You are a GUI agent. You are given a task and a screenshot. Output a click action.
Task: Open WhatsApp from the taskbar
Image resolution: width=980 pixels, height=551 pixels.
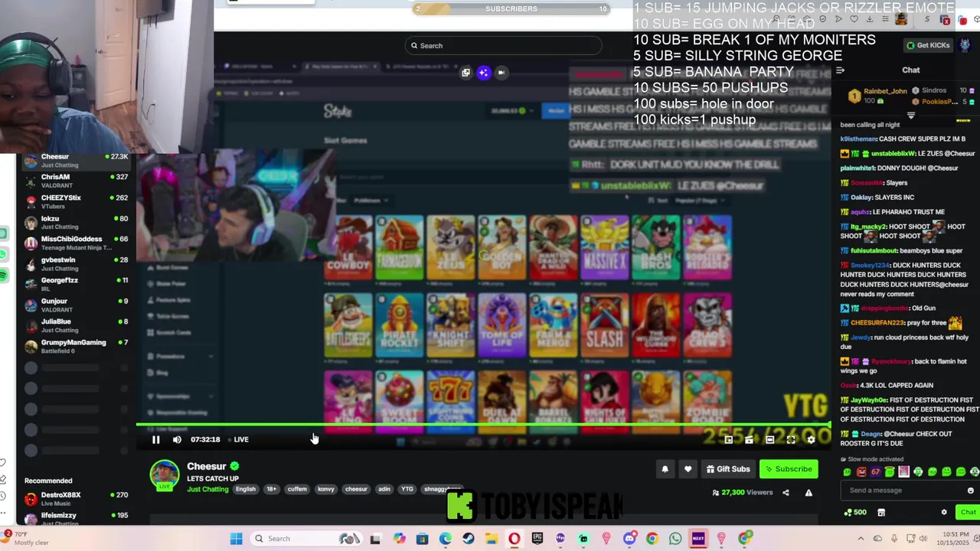(x=675, y=539)
